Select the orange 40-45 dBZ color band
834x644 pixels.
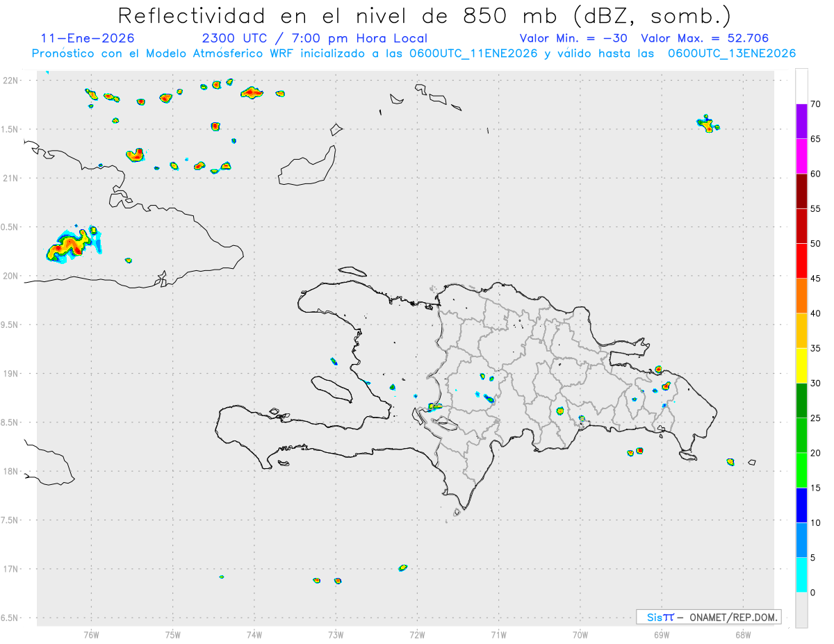(801, 296)
